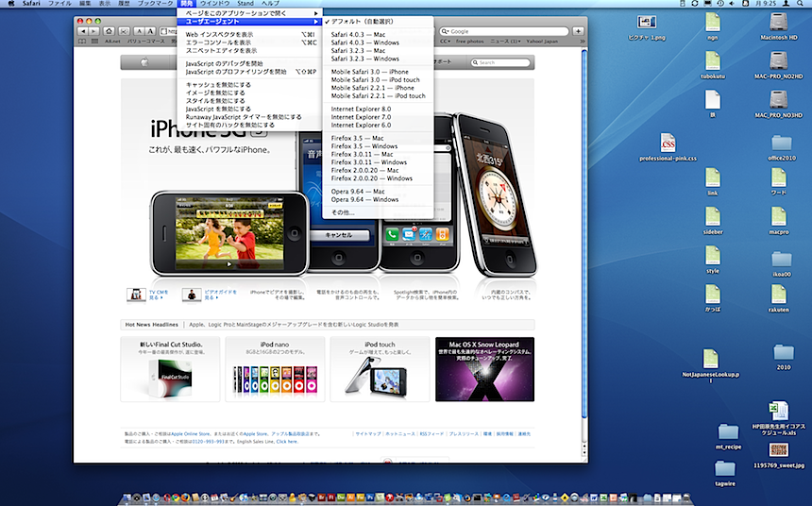Choose Mobile Safari 3.0 — iPhone user agent

tap(378, 72)
